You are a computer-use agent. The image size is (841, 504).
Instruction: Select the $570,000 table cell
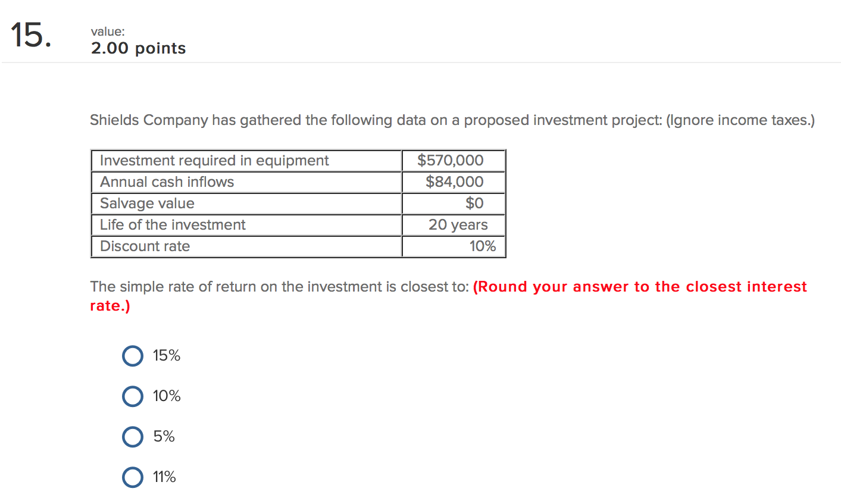451,161
